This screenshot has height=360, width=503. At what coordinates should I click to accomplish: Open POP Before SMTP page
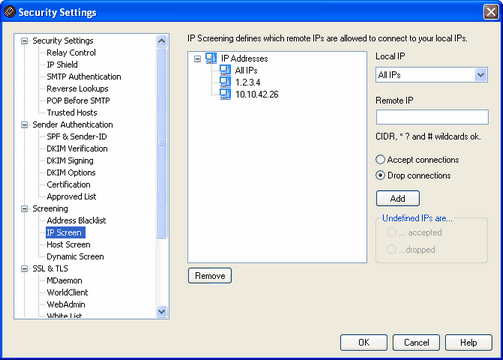coord(78,101)
